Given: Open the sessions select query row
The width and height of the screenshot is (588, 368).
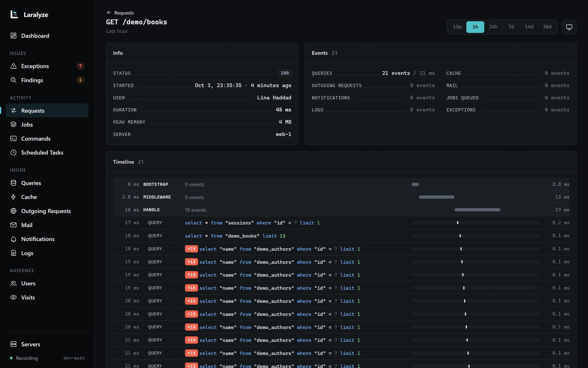Looking at the screenshot, I should (341, 223).
